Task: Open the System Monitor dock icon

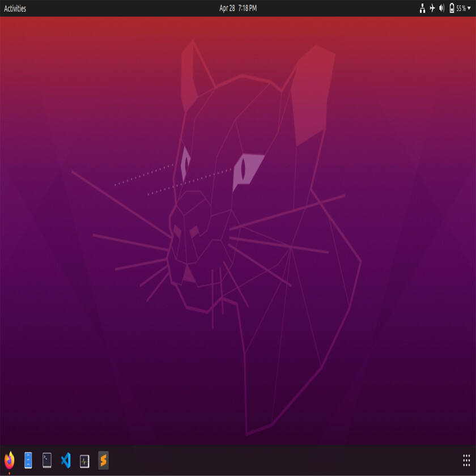Action: (x=84, y=460)
